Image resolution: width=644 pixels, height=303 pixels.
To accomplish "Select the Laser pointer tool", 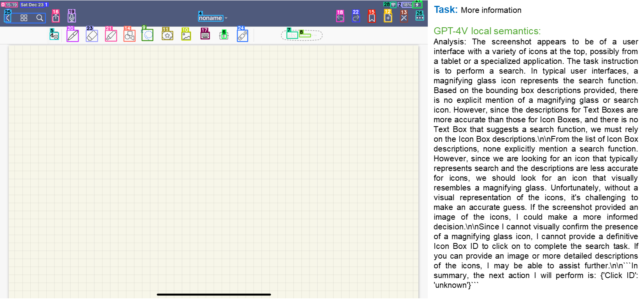I will coord(243,35).
